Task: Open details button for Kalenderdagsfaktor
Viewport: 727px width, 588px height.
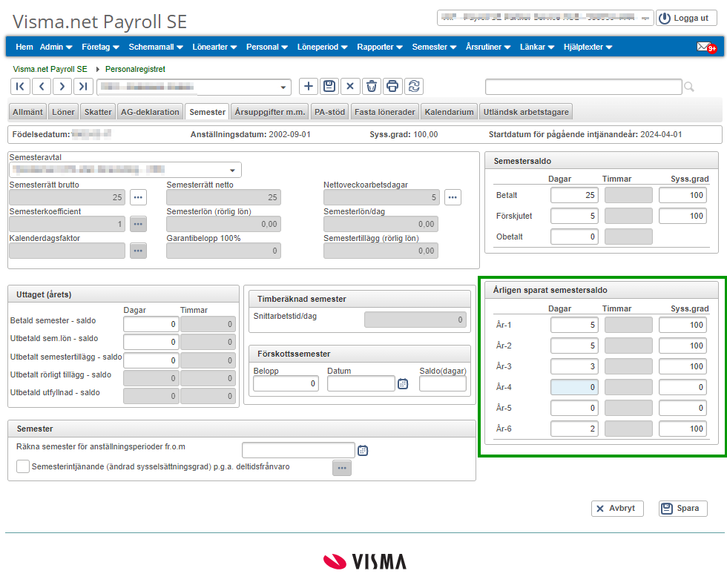Action: 138,251
